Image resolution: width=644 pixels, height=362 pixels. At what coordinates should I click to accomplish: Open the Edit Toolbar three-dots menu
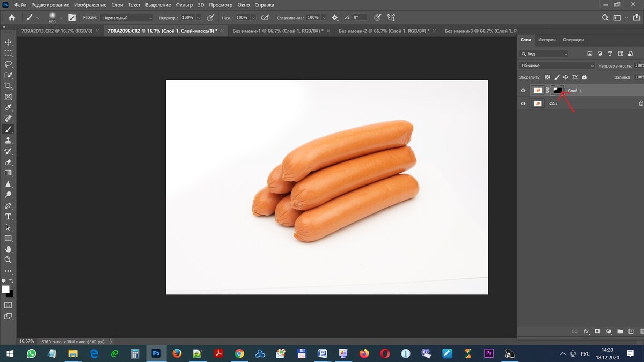pos(8,271)
